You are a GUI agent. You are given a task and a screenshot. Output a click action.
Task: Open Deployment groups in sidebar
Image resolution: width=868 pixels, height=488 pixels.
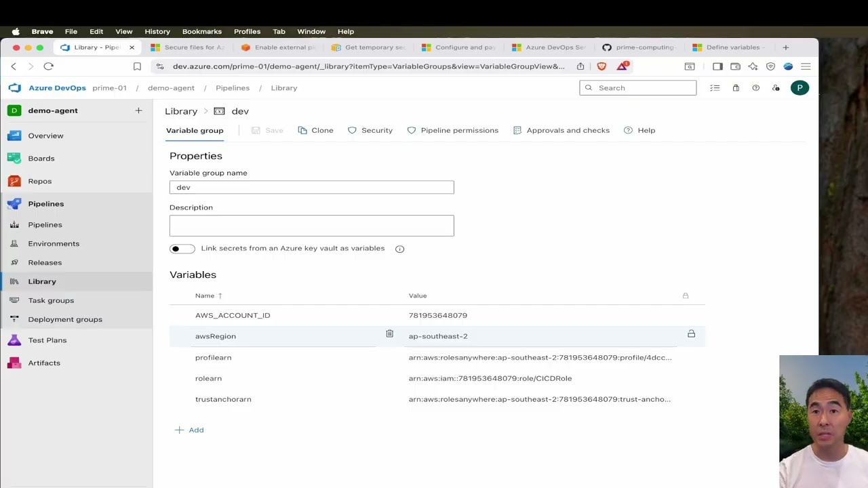65,319
